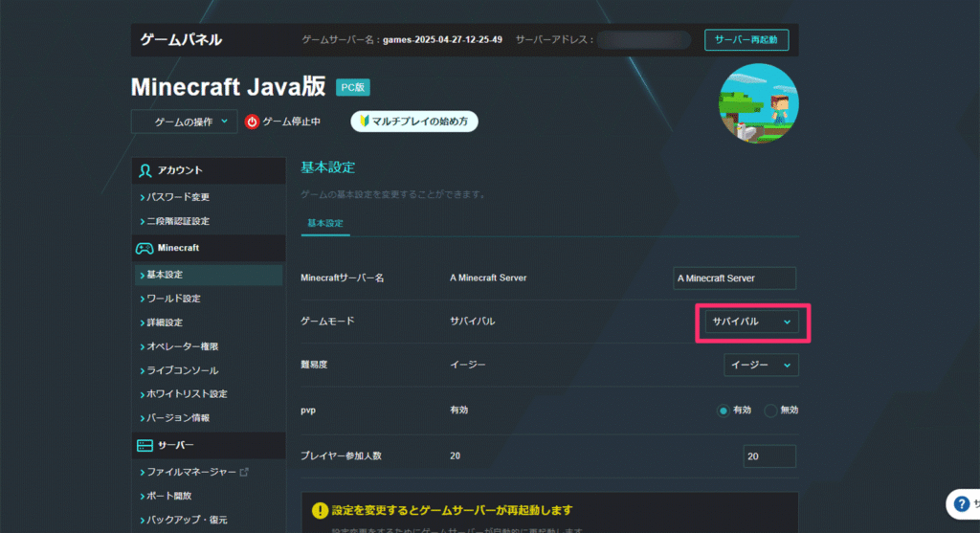Select the pvp 有効 radio button
This screenshot has width=980, height=533.
tap(724, 411)
